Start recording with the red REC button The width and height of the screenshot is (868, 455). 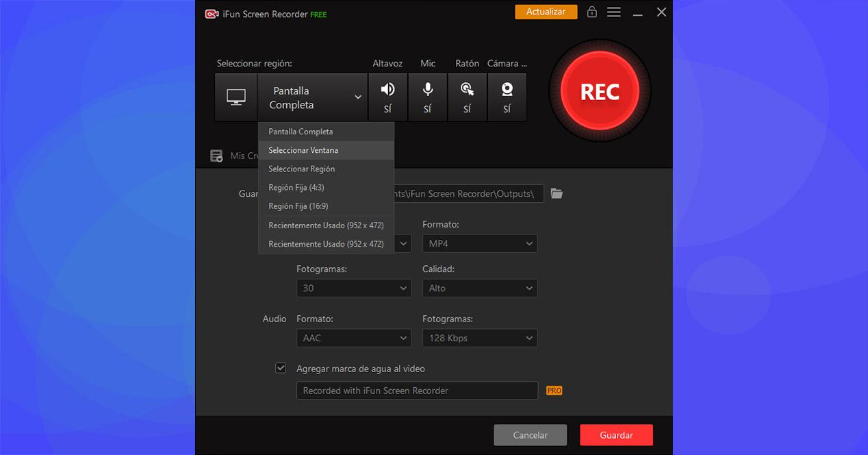pyautogui.click(x=600, y=91)
